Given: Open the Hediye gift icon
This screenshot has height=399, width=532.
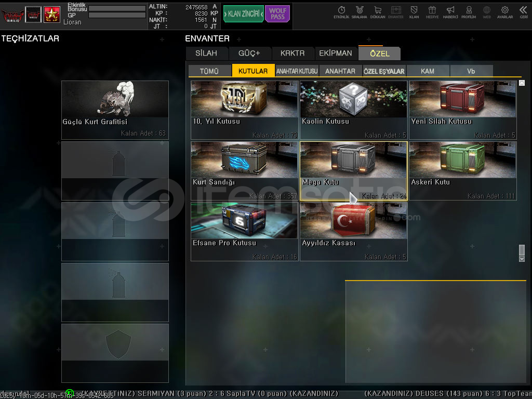Looking at the screenshot, I should (x=432, y=12).
